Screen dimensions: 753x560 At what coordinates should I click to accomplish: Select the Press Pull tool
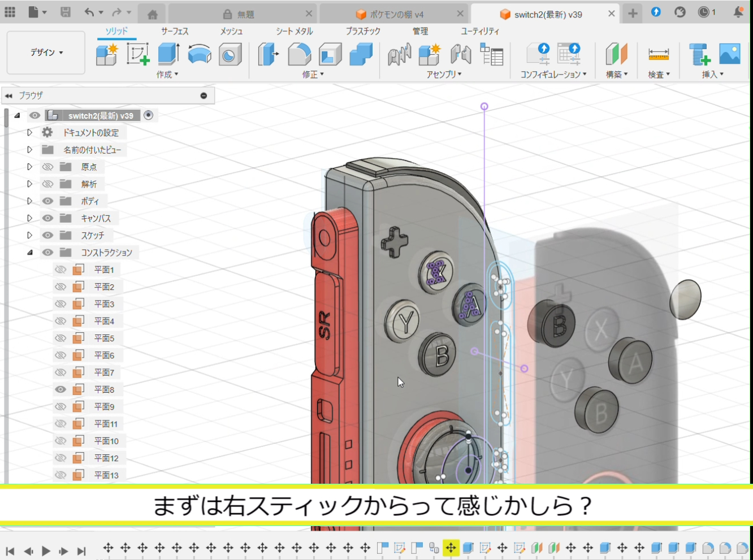pyautogui.click(x=269, y=55)
